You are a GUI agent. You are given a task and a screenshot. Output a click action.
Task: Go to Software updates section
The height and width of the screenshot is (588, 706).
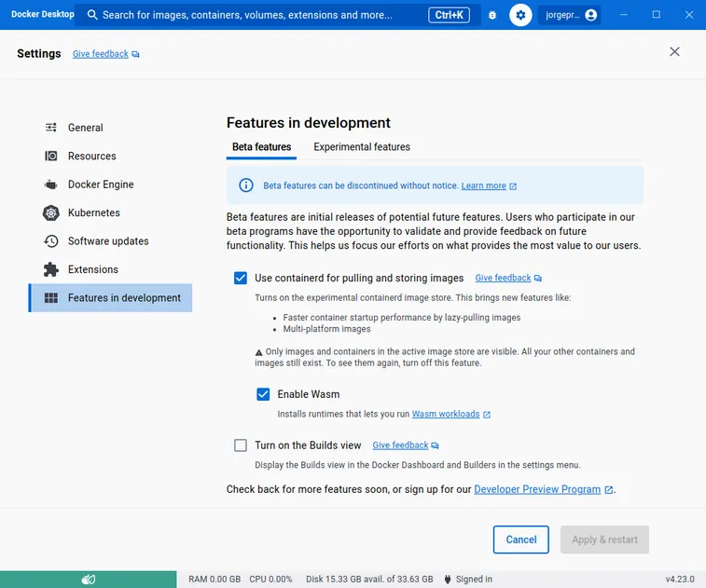107,241
